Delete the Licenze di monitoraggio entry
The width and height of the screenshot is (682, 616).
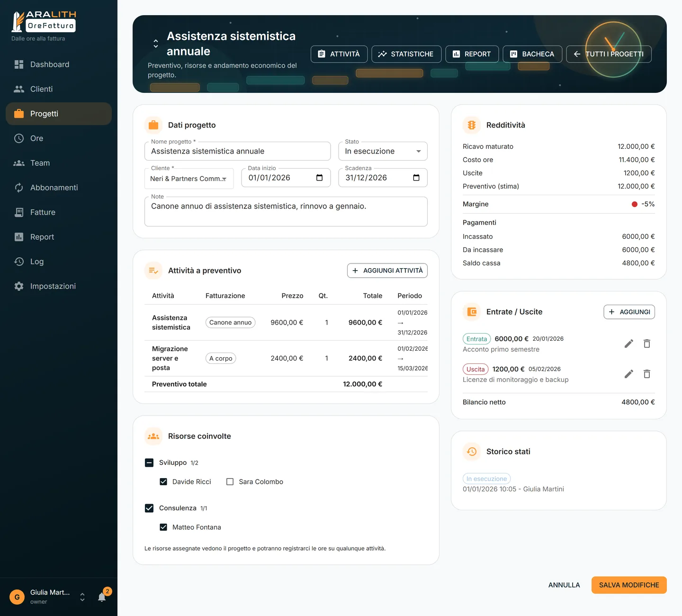coord(647,374)
